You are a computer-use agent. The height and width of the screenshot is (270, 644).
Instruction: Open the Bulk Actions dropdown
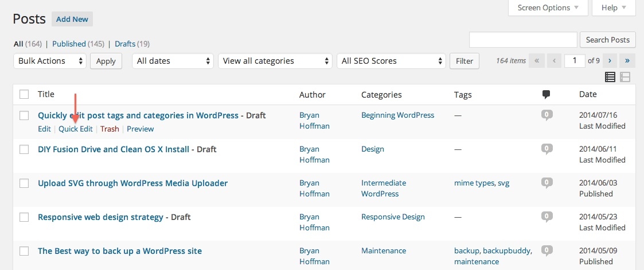(50, 61)
